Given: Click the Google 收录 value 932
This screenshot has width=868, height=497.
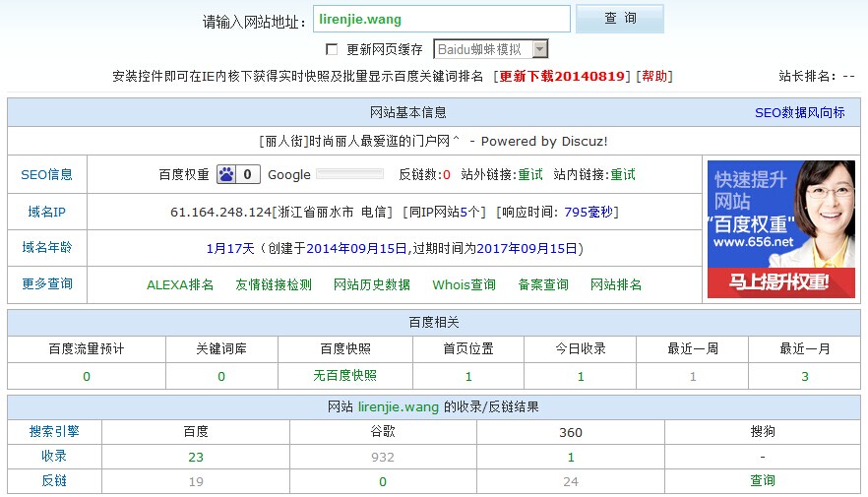Looking at the screenshot, I should tap(383, 458).
